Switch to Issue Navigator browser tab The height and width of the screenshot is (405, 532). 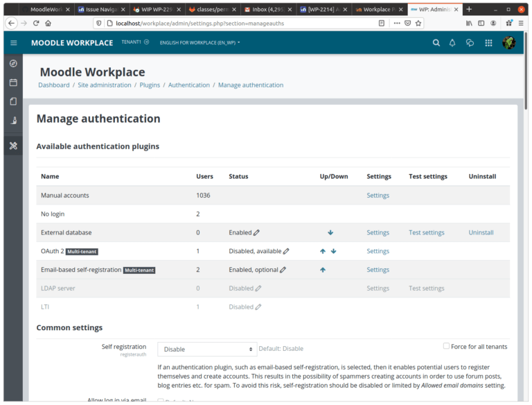[x=100, y=10]
